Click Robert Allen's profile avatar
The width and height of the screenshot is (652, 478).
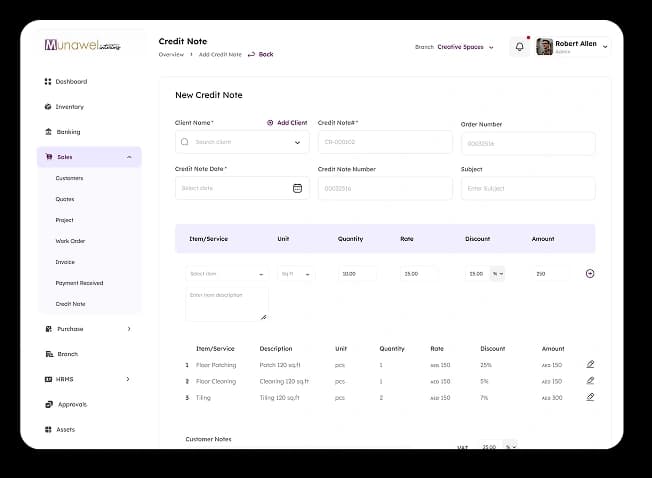pos(544,47)
